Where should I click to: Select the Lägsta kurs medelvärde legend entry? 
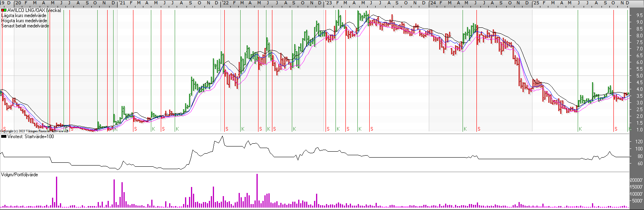(x=24, y=15)
